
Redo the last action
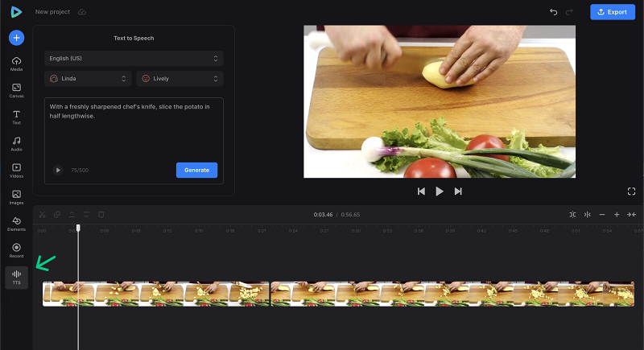point(569,12)
